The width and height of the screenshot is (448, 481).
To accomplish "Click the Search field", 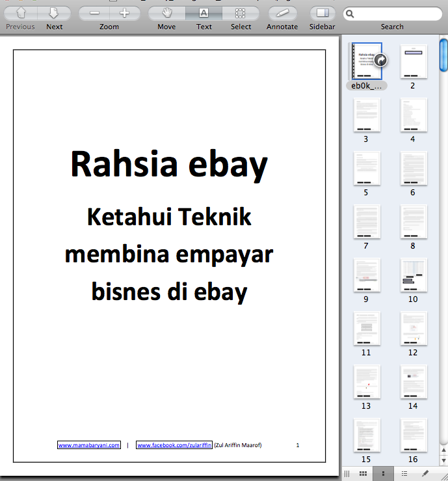I will [x=395, y=13].
